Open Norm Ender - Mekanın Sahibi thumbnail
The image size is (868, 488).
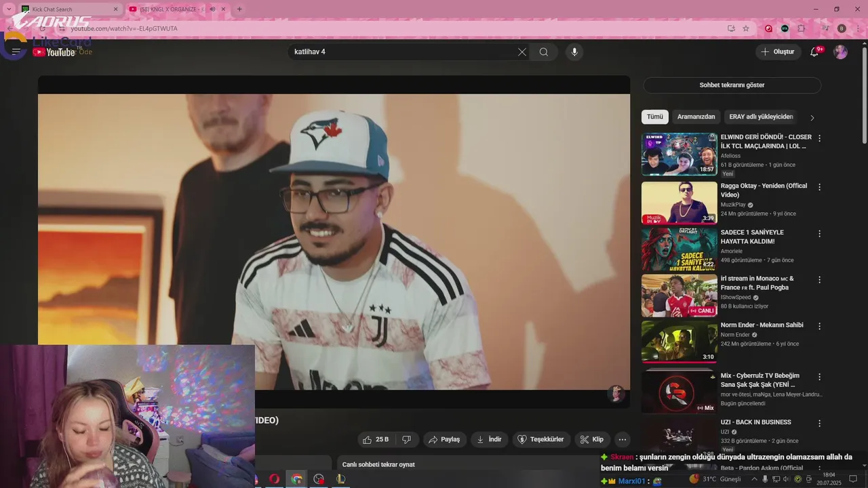[679, 342]
